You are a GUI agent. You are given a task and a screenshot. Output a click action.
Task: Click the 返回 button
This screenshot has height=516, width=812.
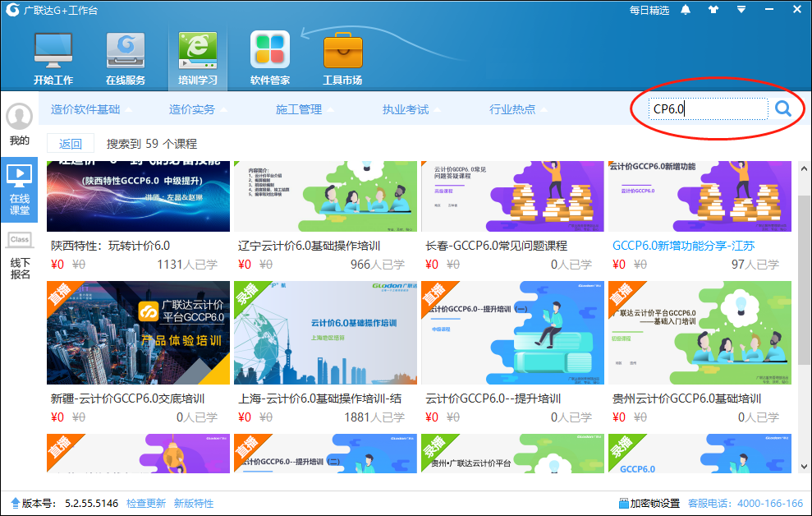(71, 144)
